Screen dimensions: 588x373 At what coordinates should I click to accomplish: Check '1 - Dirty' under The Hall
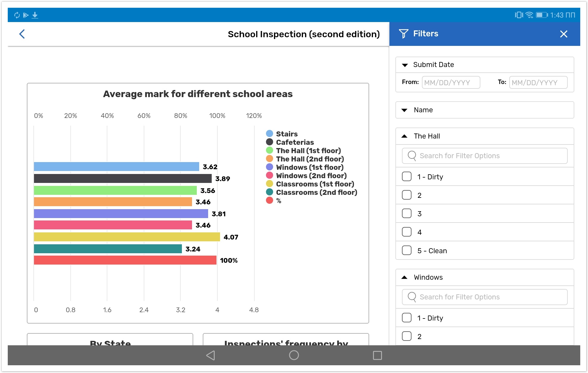point(407,177)
